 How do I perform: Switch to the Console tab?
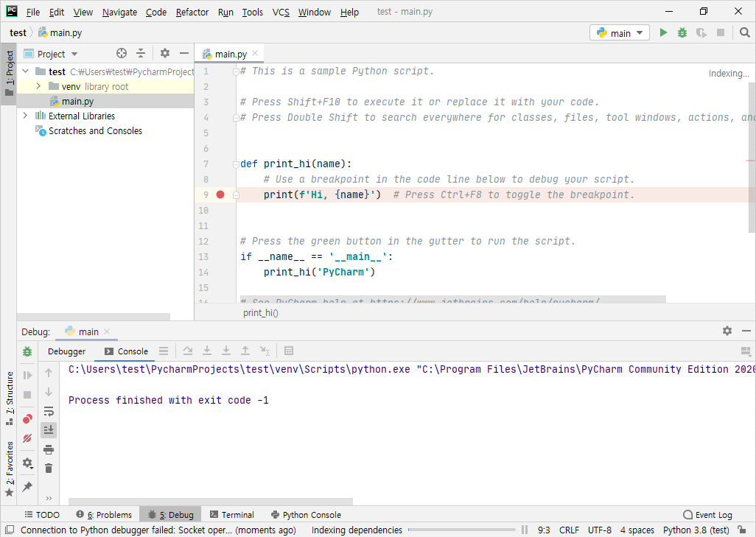[126, 351]
